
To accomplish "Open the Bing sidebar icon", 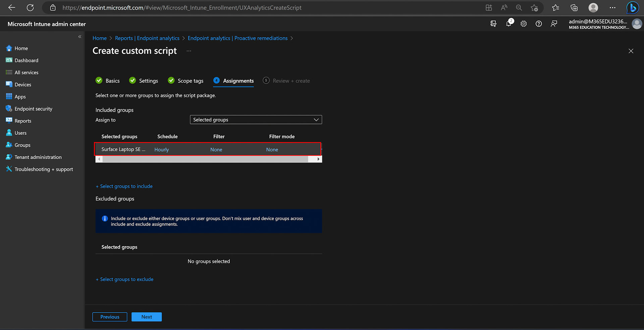I will pyautogui.click(x=633, y=7).
